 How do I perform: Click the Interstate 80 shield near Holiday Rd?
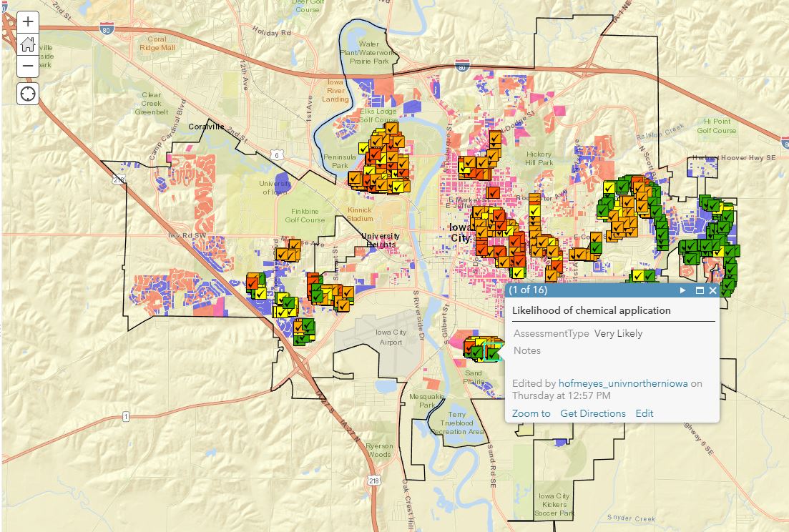click(x=107, y=29)
